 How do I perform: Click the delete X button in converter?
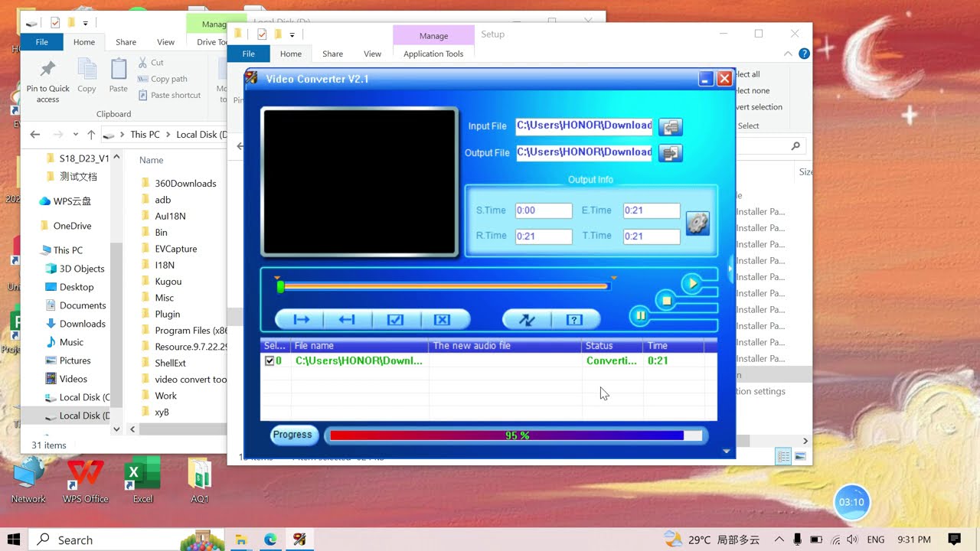[443, 320]
